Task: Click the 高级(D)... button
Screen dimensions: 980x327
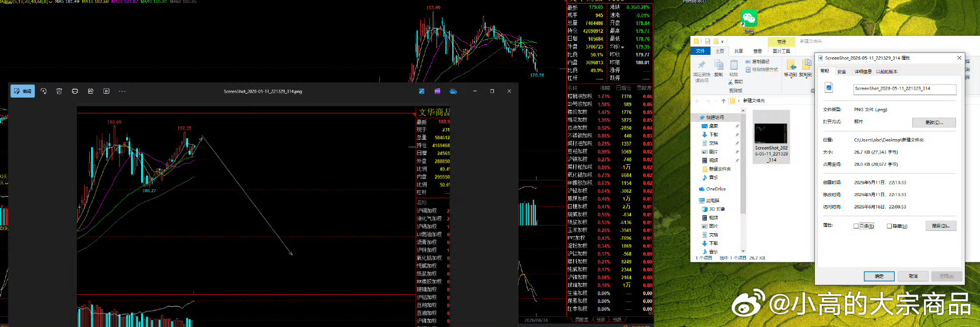Action: point(941,226)
